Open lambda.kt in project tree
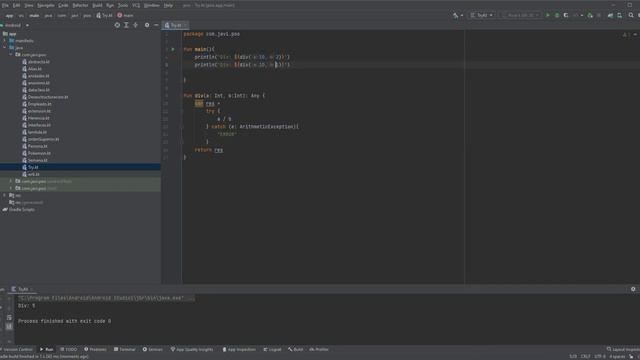 click(x=35, y=132)
